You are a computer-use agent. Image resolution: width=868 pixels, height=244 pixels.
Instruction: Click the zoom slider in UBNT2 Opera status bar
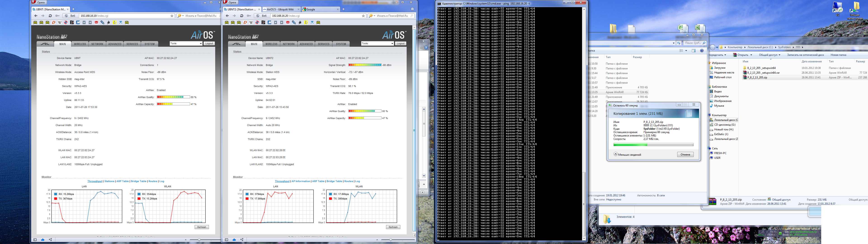[391, 240]
